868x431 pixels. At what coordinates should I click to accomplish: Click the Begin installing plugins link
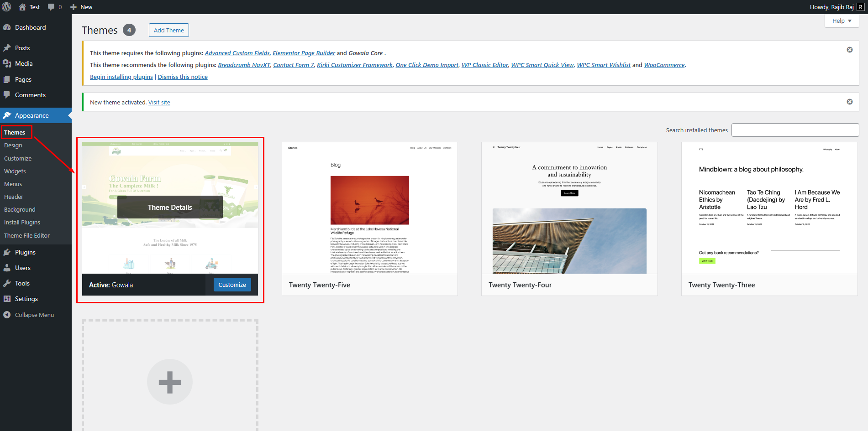tap(121, 77)
